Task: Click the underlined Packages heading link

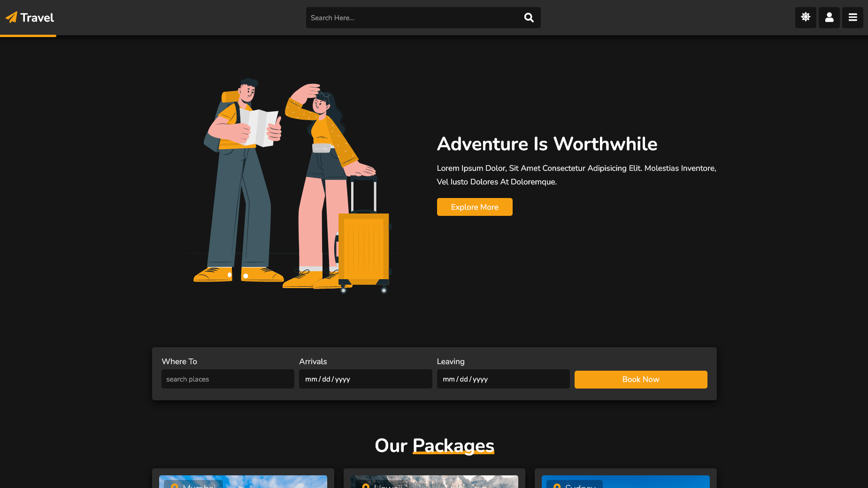Action: pos(453,446)
